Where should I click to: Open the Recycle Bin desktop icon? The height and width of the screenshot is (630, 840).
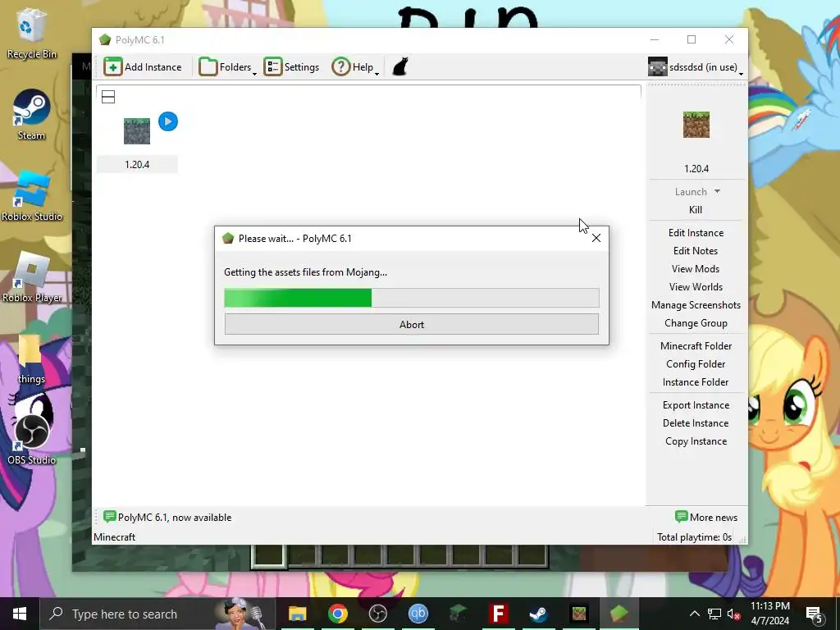tap(32, 34)
